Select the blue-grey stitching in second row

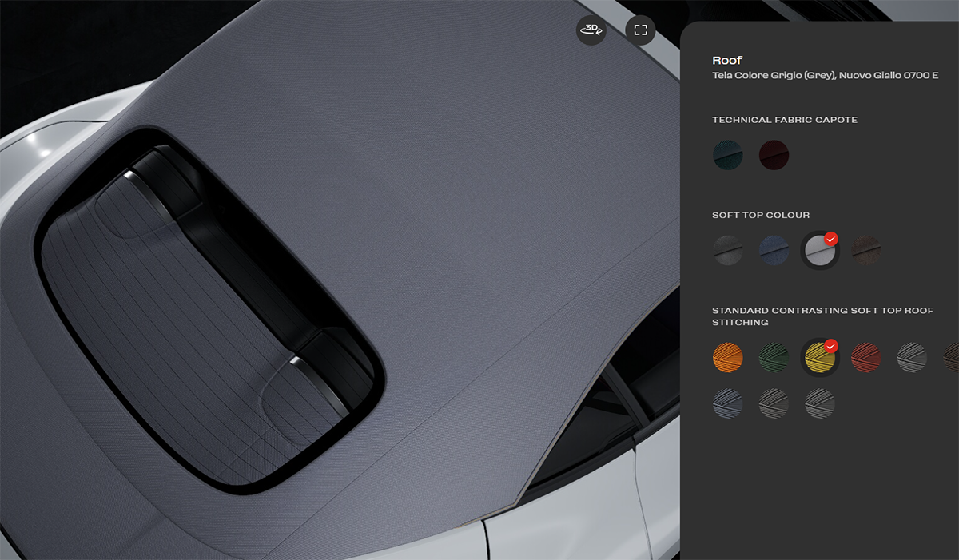click(x=728, y=403)
